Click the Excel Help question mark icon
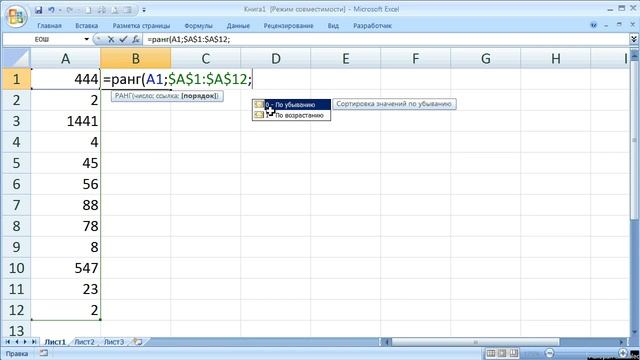 click(593, 25)
